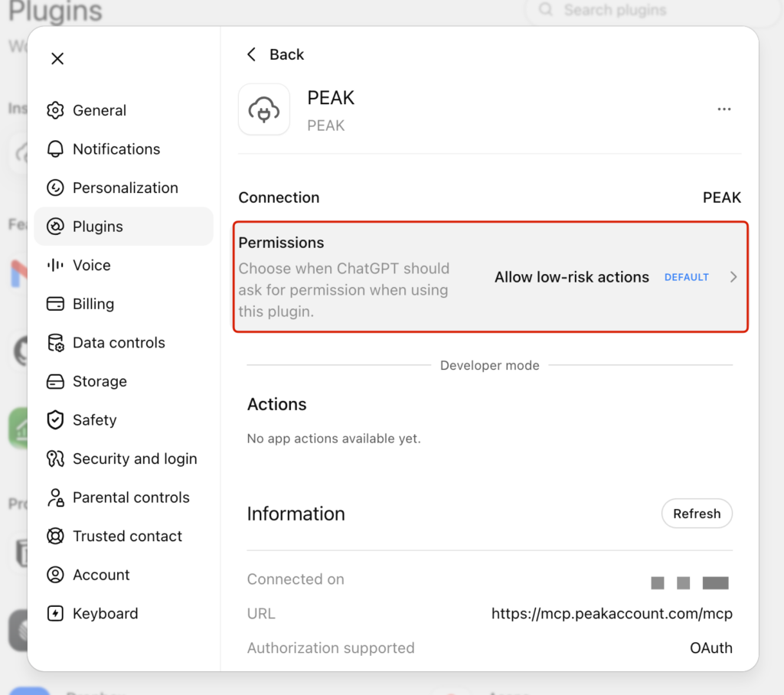Click the search magnifier icon in Plugins page
The height and width of the screenshot is (695, 784).
pyautogui.click(x=546, y=9)
